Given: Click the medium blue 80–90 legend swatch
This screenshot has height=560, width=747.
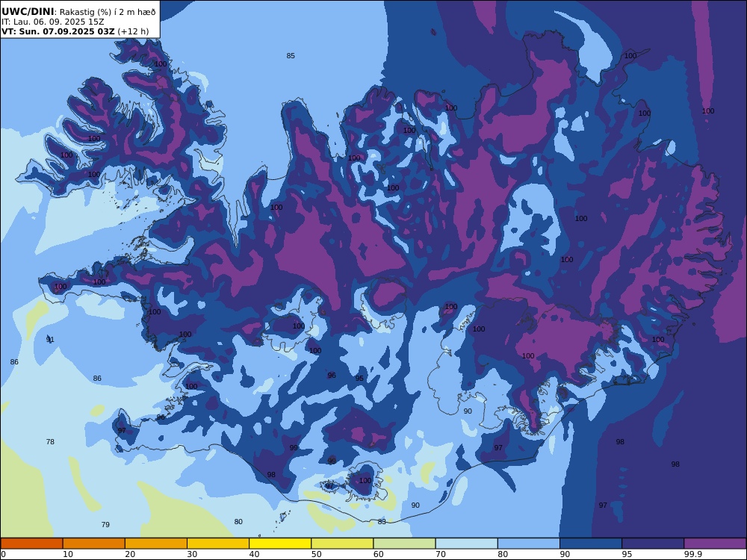Looking at the screenshot, I should (x=529, y=544).
